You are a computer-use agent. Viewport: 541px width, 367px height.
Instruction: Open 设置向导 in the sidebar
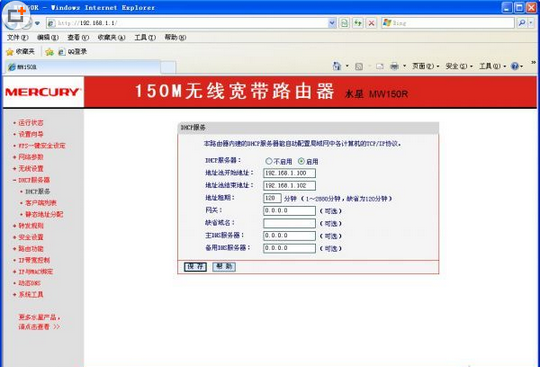tap(31, 134)
